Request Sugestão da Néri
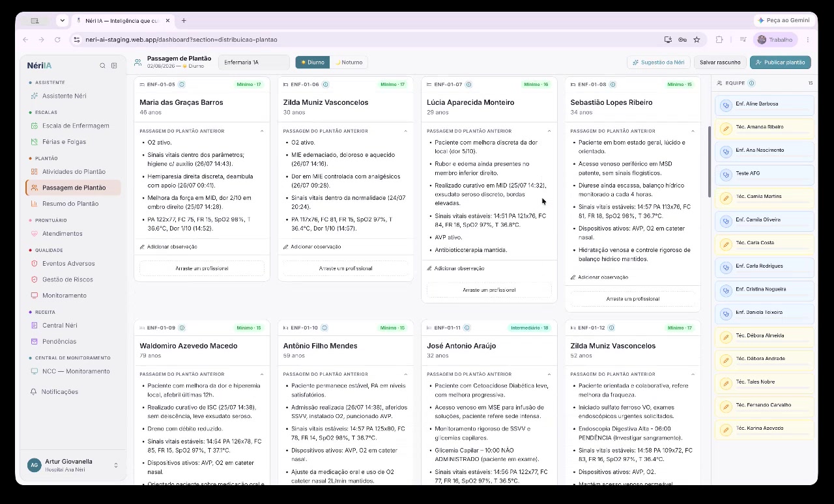This screenshot has width=834, height=504. click(658, 63)
